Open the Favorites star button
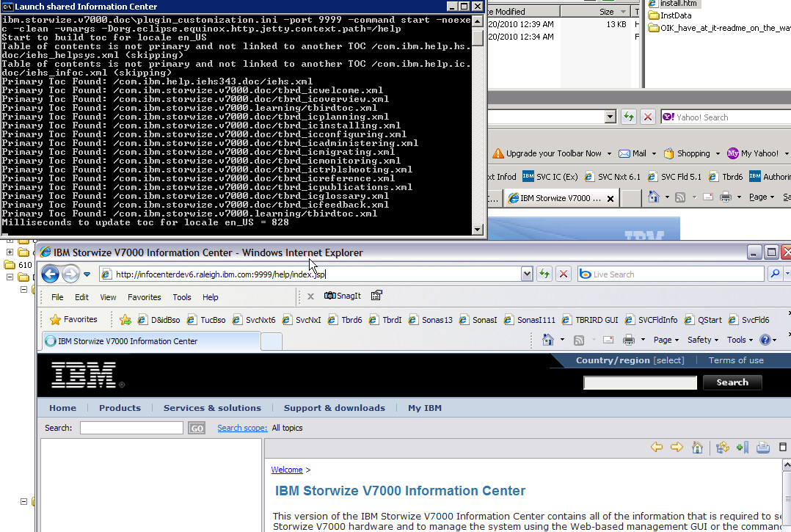The width and height of the screenshot is (791, 532). [x=73, y=319]
